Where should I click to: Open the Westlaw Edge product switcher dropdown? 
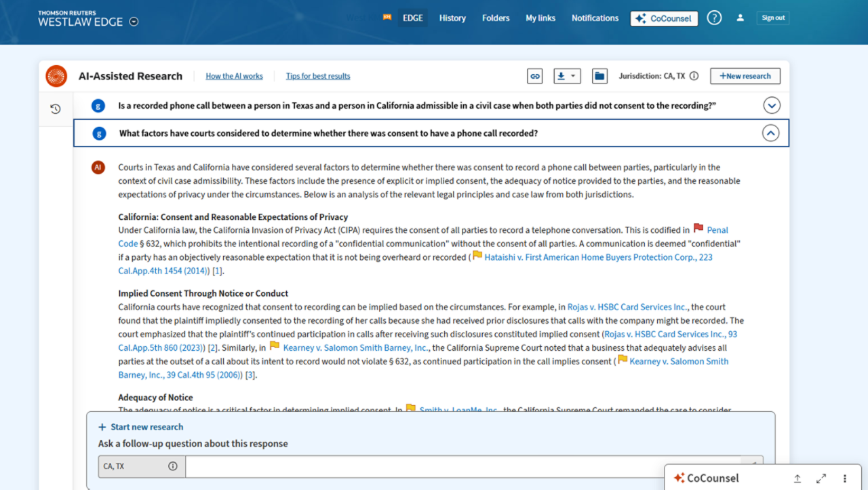134,22
